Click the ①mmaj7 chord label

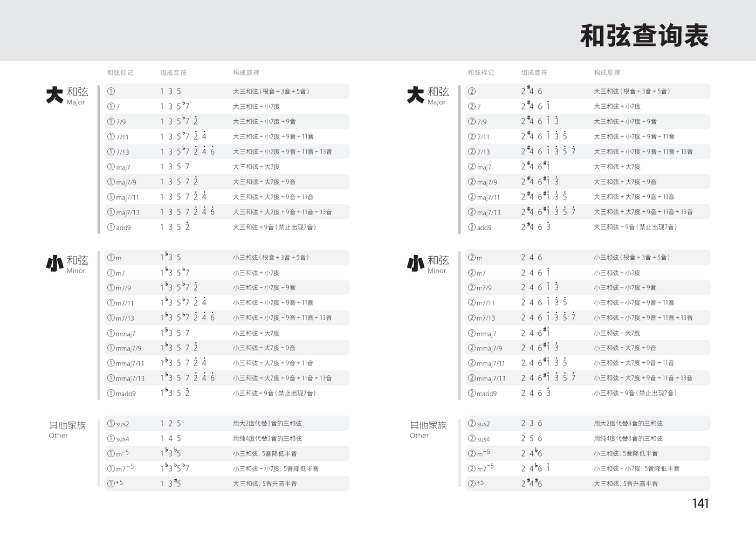[121, 334]
